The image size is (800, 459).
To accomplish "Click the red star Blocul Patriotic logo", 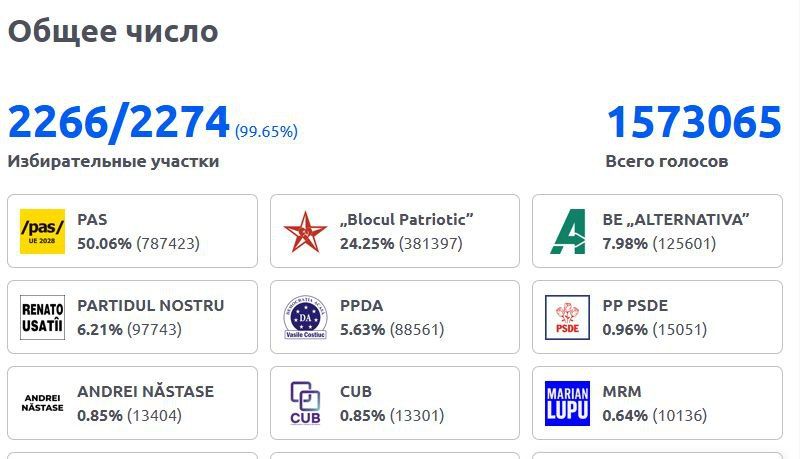I will tap(305, 231).
